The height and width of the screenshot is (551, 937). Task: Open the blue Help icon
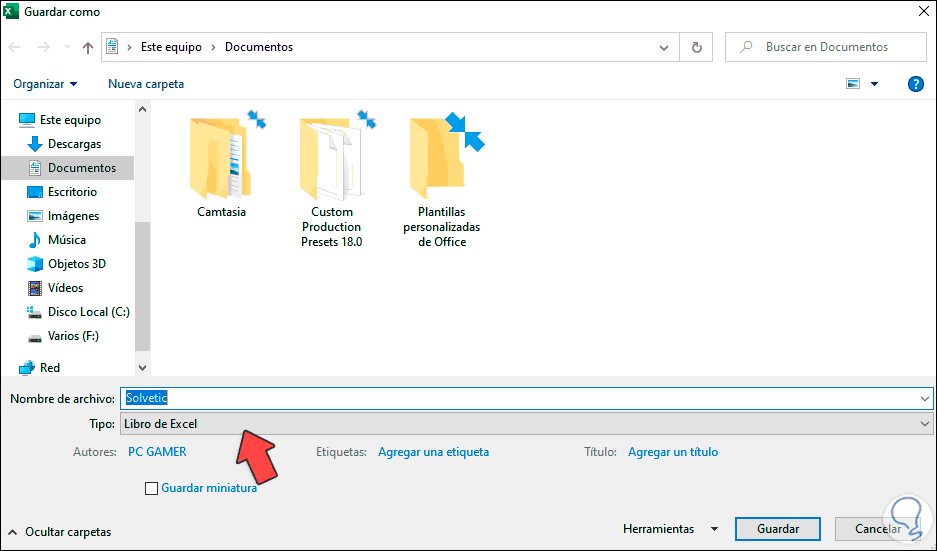[915, 84]
